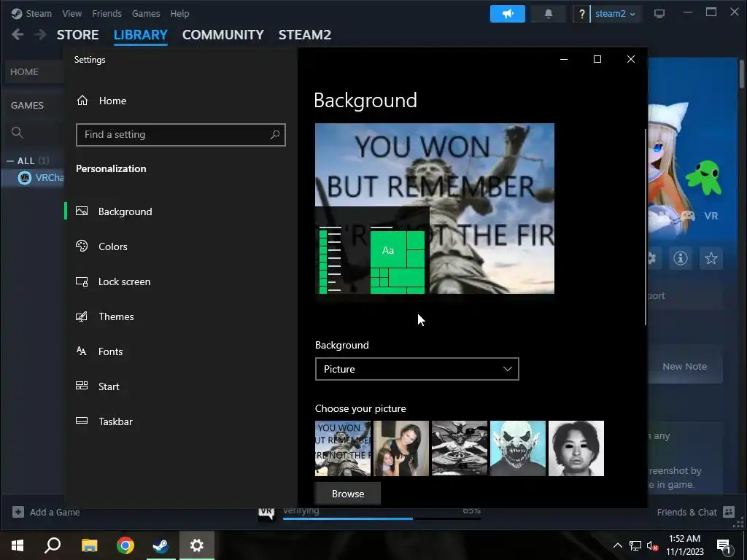This screenshot has height=560, width=747.
Task: Open the Start settings page
Action: pyautogui.click(x=181, y=386)
